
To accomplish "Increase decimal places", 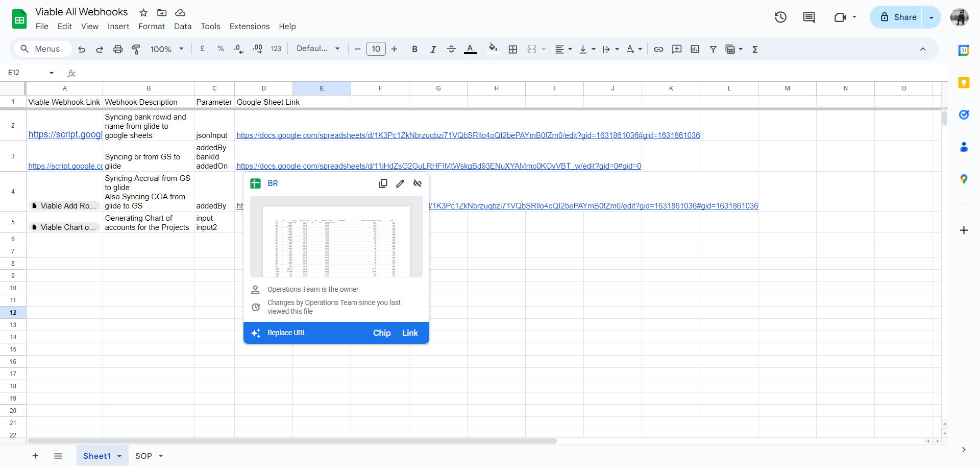I will pos(257,49).
